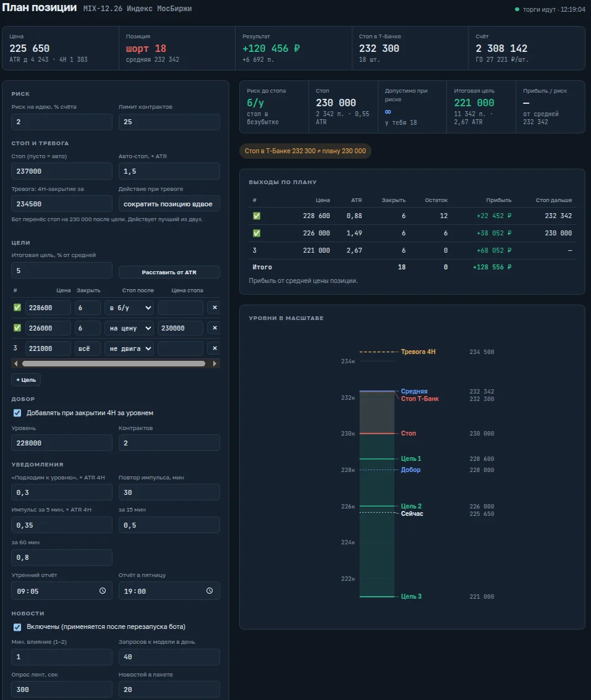
Task: Disable adding on 4H close beyond level
Action: tap(17, 413)
